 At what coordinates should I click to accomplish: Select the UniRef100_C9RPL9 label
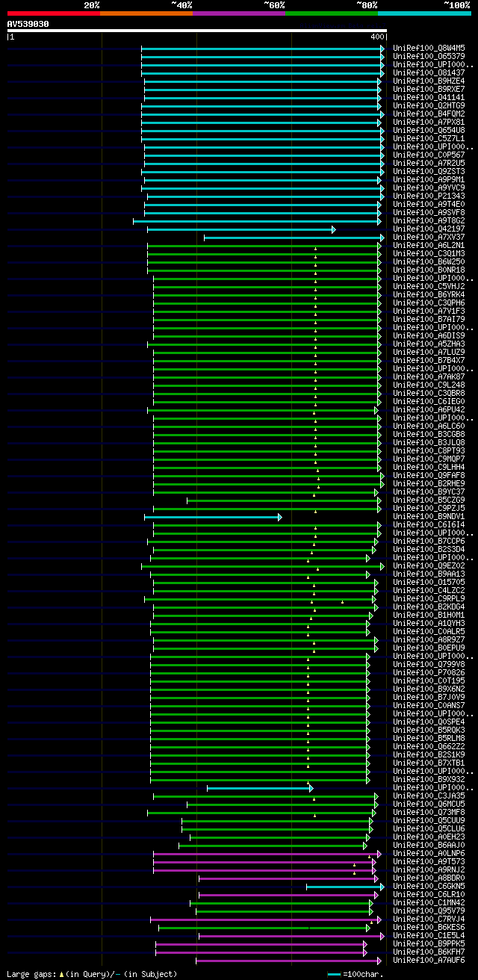(429, 599)
